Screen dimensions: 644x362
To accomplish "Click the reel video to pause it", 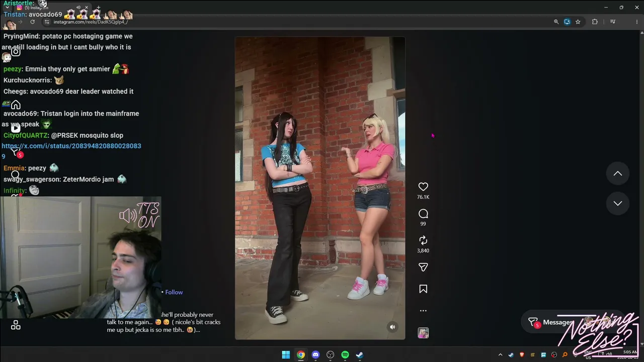I will [320, 188].
